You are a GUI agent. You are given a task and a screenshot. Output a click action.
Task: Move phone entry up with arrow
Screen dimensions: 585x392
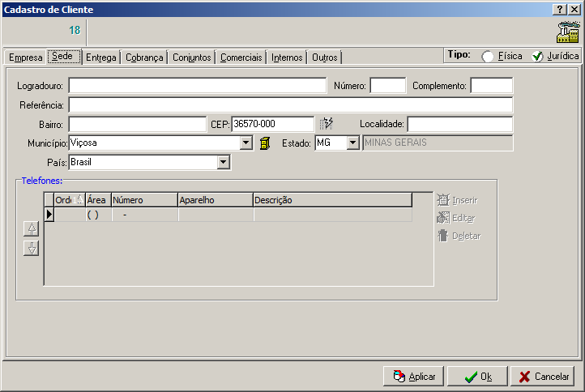coord(32,229)
